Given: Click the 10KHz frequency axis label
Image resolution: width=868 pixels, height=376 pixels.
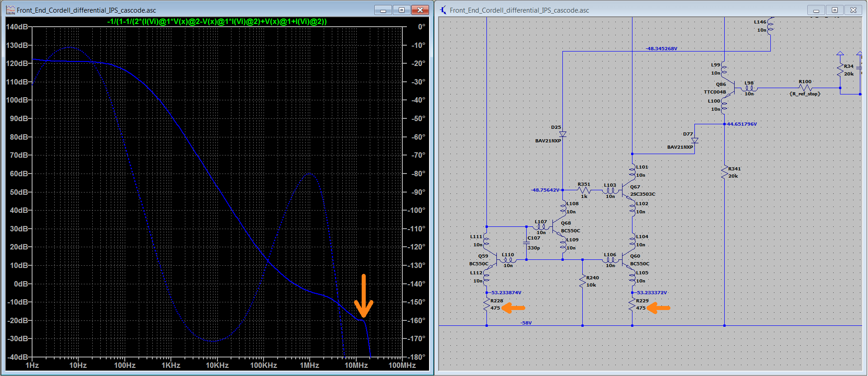Looking at the screenshot, I should pos(217,365).
